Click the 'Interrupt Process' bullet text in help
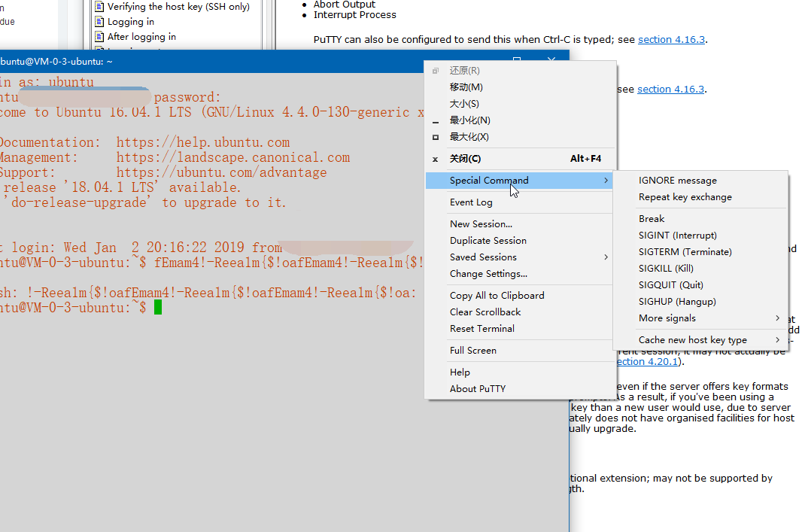 point(355,14)
